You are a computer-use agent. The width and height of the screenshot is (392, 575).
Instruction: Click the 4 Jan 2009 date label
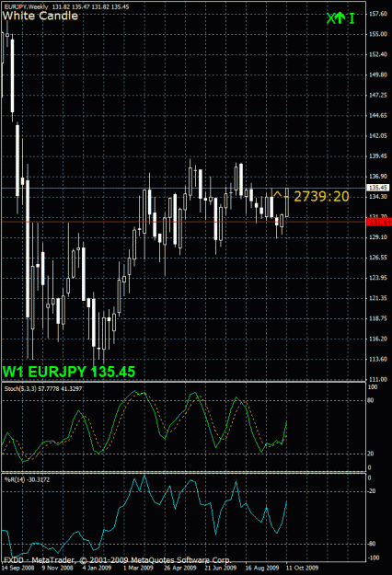click(97, 568)
